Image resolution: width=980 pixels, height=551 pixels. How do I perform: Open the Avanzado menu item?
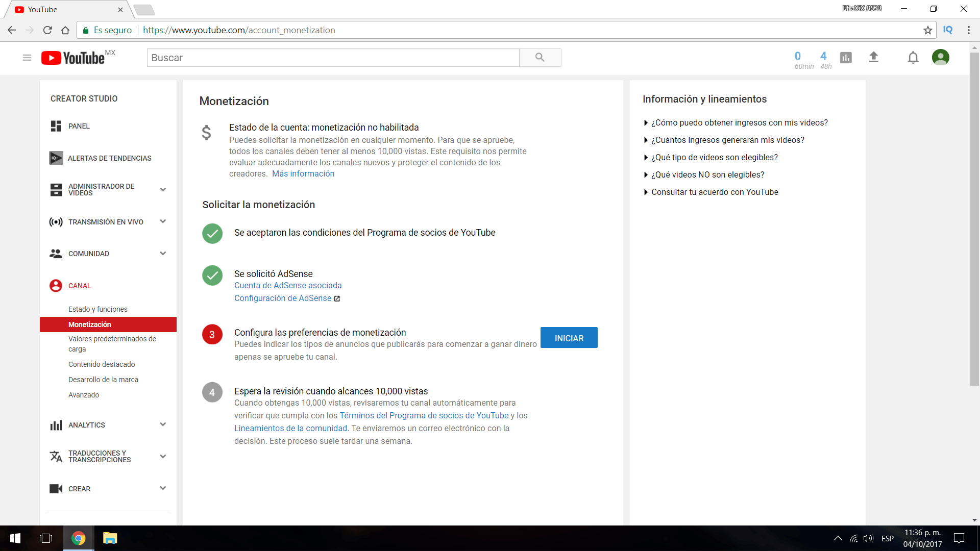84,395
